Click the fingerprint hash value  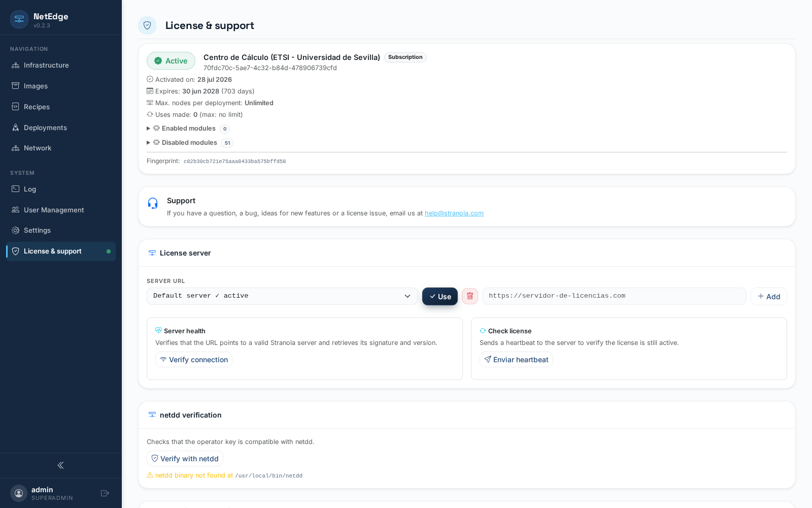pos(234,162)
